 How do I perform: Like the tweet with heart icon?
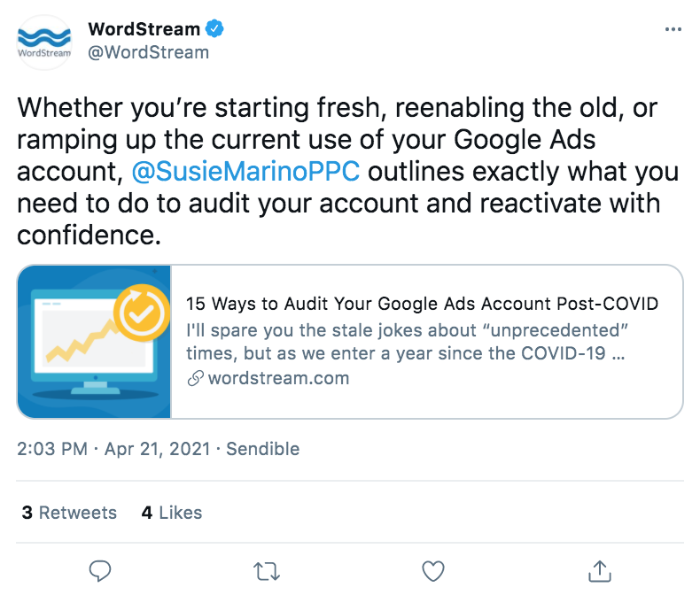pos(433,571)
